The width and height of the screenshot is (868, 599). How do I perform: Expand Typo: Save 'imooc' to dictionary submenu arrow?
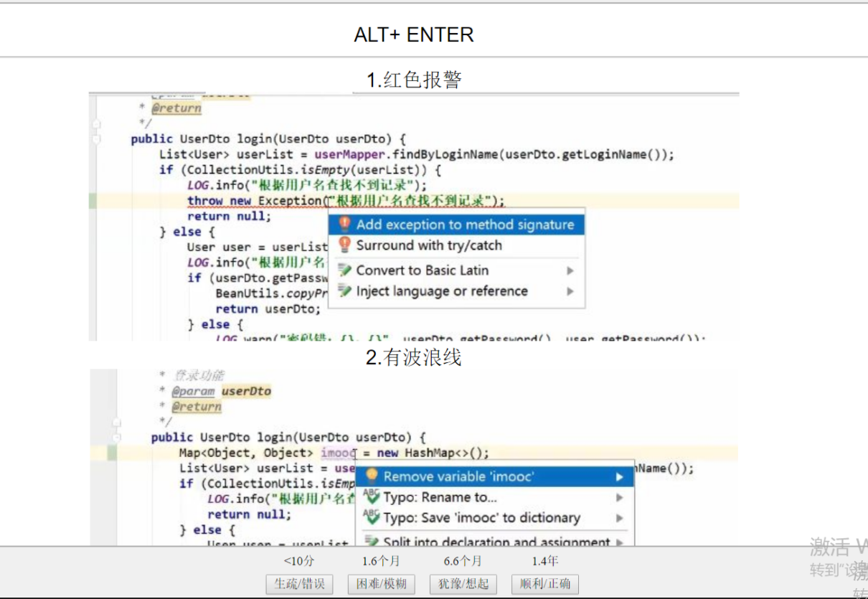click(620, 519)
